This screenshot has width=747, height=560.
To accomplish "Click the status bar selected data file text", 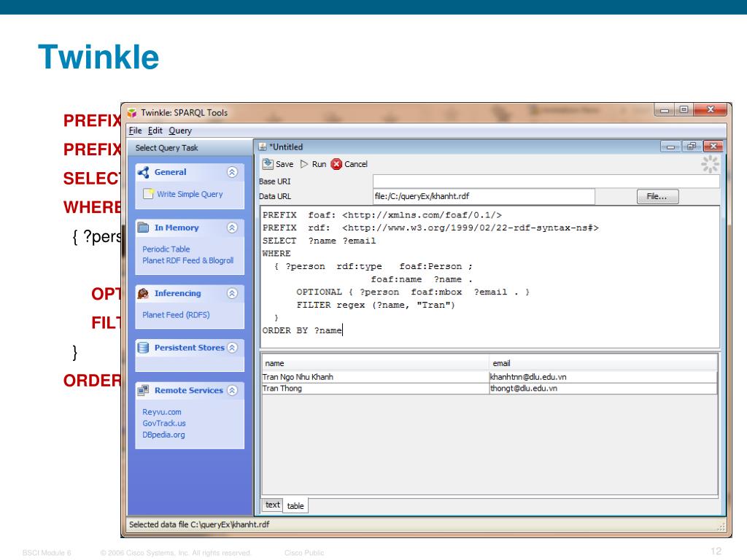I will tap(199, 524).
